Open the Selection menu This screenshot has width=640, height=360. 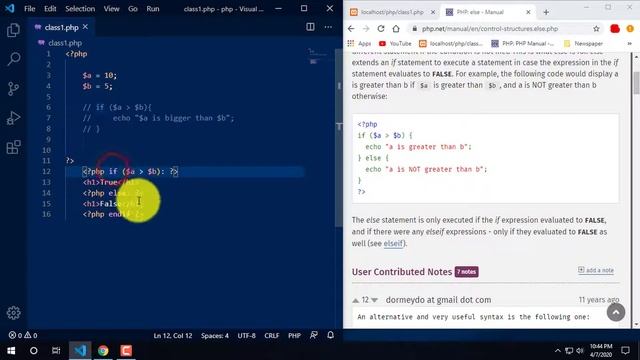coord(80,9)
